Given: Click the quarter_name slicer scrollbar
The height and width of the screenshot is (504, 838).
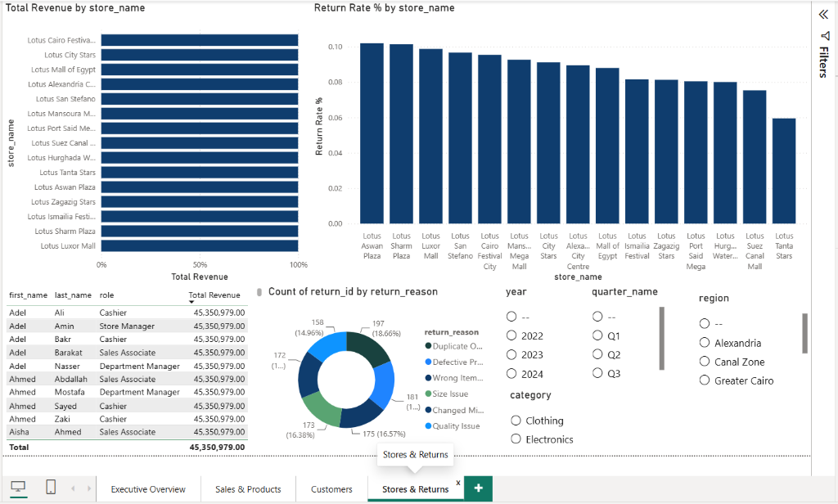Looking at the screenshot, I should (661, 338).
